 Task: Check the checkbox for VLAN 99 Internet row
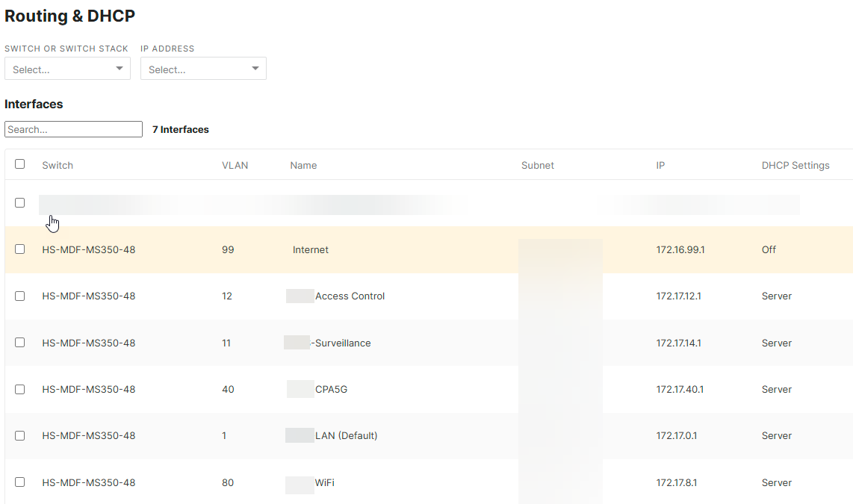[x=19, y=249]
